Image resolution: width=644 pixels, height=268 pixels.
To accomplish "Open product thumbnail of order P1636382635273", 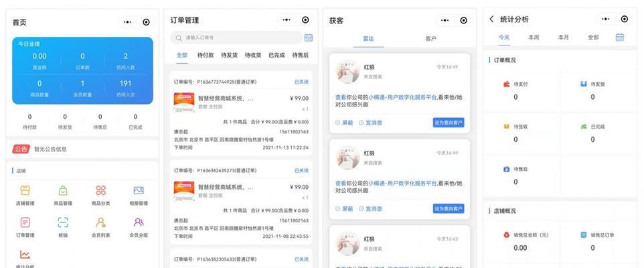I will click(184, 192).
